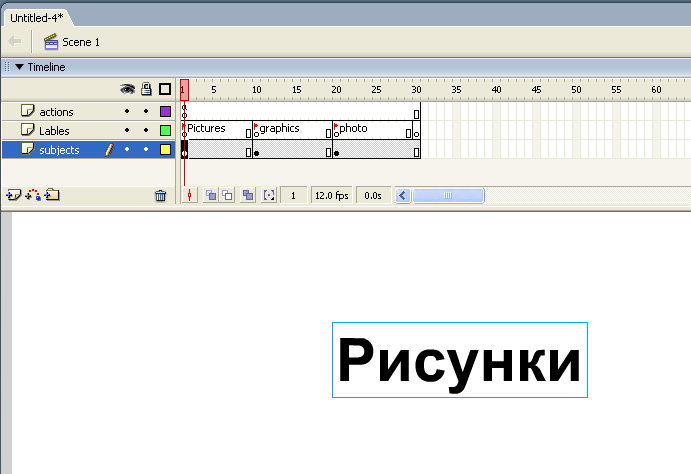Click the Add Motion Guide icon
This screenshot has height=474, width=691.
[33, 195]
